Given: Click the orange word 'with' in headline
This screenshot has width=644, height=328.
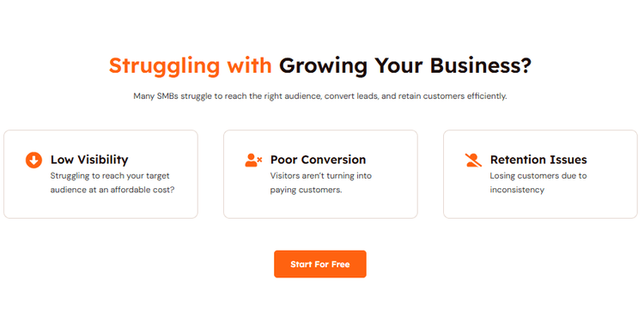Looking at the screenshot, I should 250,65.
